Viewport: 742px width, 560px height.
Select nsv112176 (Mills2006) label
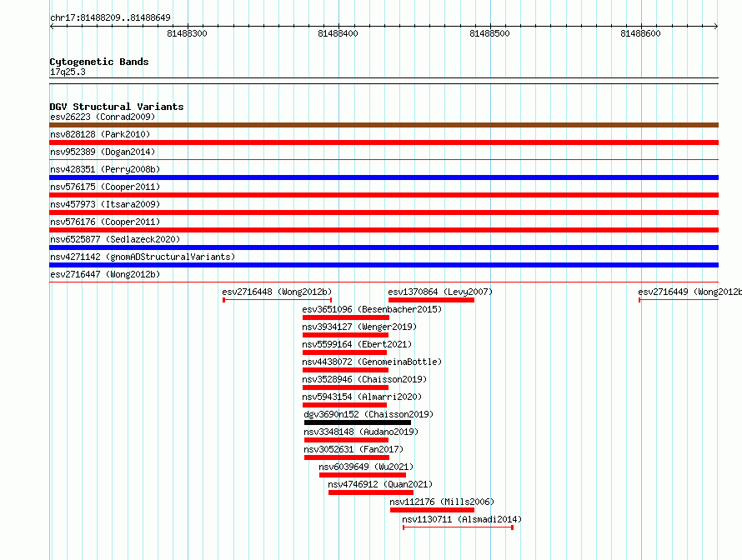pos(442,502)
